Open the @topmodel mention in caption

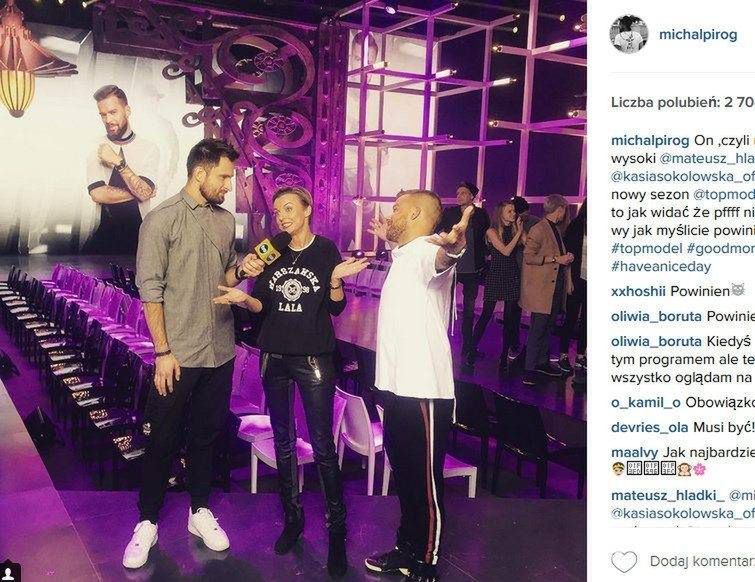[724, 194]
